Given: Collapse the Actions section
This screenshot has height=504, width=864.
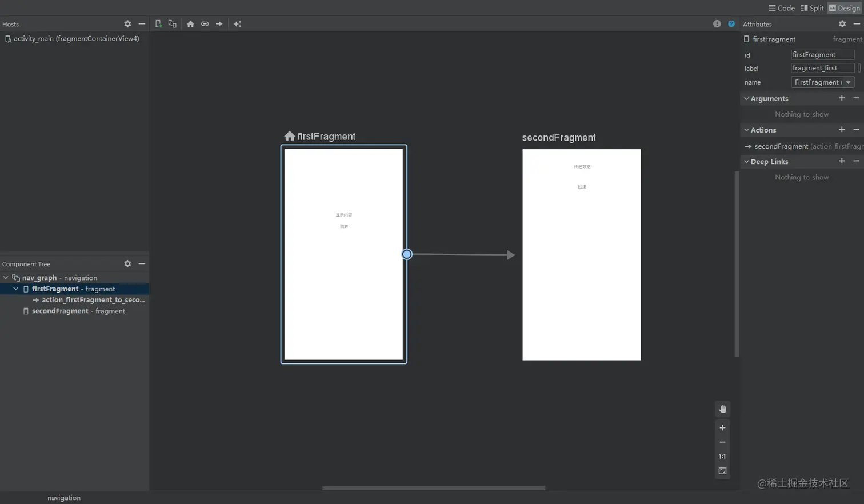Looking at the screenshot, I should (x=746, y=130).
